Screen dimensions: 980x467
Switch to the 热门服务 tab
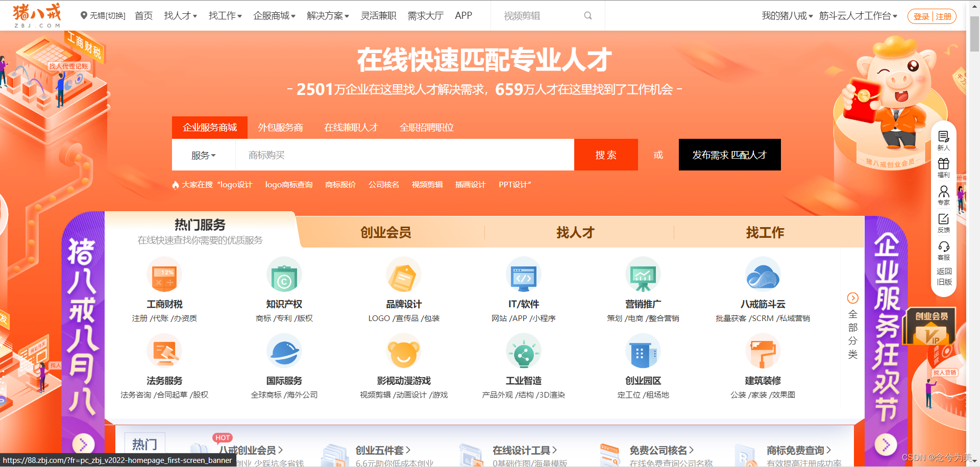click(200, 231)
